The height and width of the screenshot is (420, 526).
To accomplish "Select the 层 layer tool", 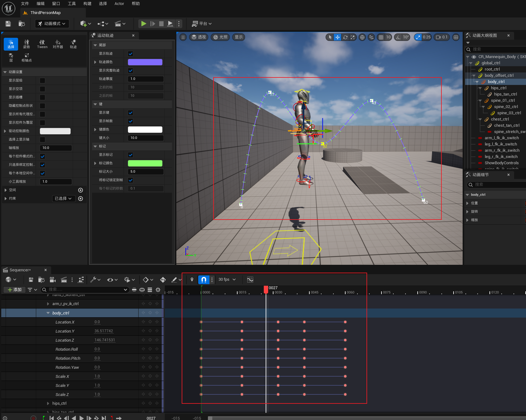I will click(11, 57).
